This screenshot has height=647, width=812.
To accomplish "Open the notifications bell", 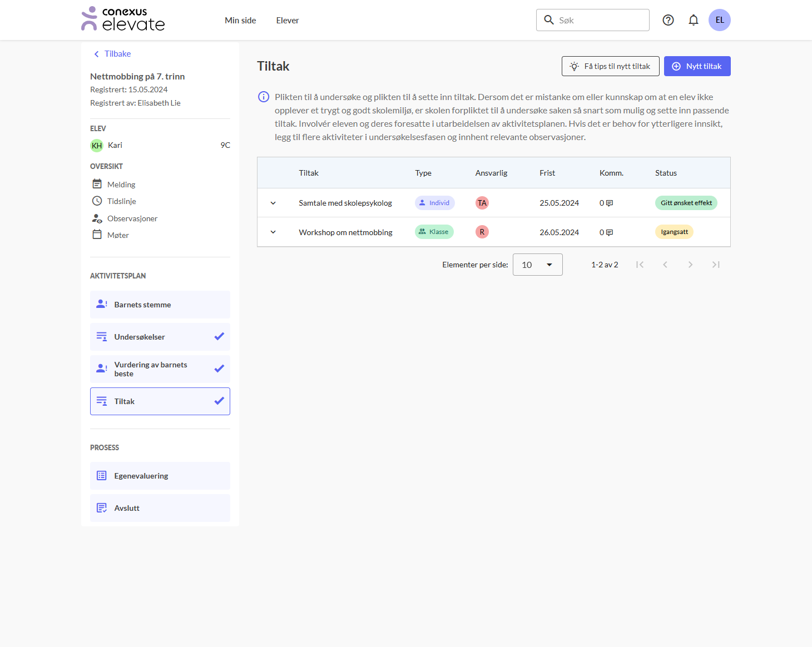I will [693, 20].
